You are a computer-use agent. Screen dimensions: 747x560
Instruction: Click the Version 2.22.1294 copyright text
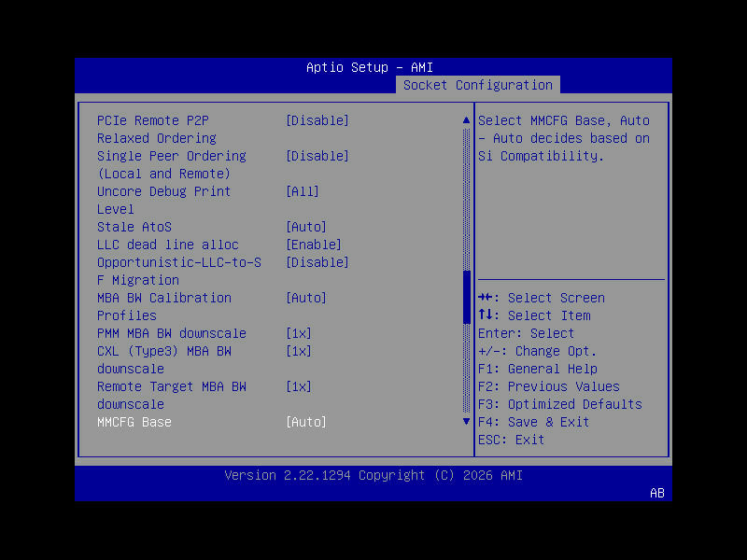373,476
